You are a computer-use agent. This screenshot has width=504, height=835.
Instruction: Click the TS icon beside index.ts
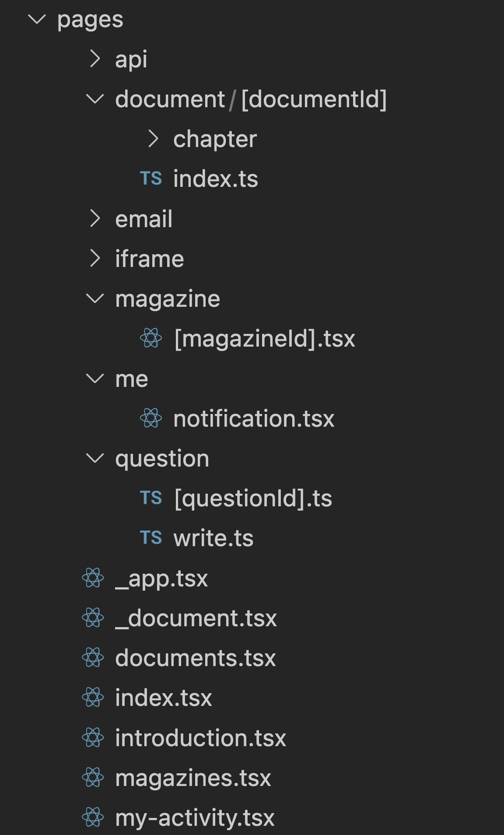pyautogui.click(x=151, y=179)
